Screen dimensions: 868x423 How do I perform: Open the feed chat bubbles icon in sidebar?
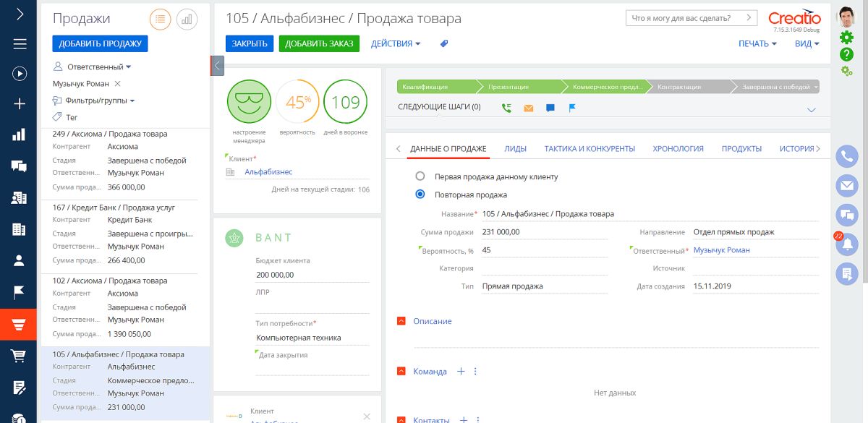tap(20, 166)
